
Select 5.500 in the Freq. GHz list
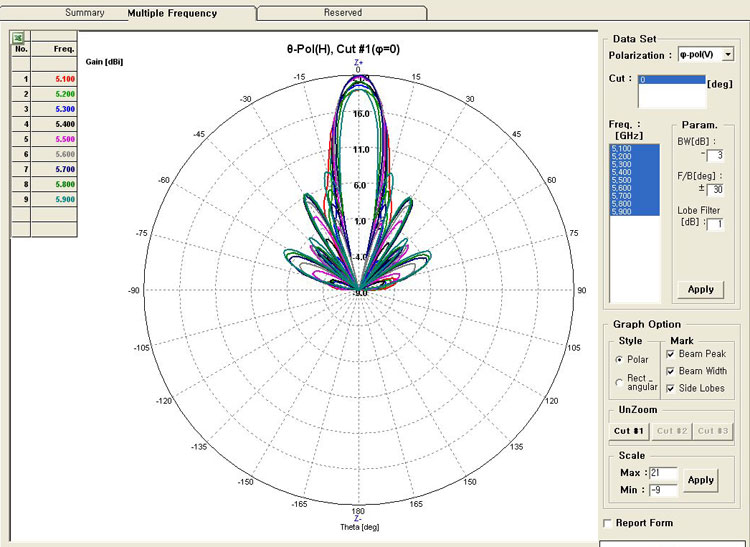(634, 180)
